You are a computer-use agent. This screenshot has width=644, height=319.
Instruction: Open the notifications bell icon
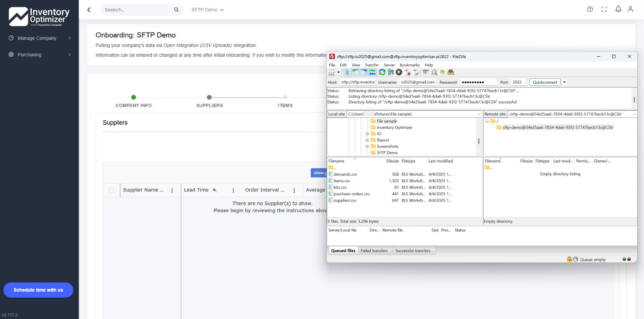[618, 9]
